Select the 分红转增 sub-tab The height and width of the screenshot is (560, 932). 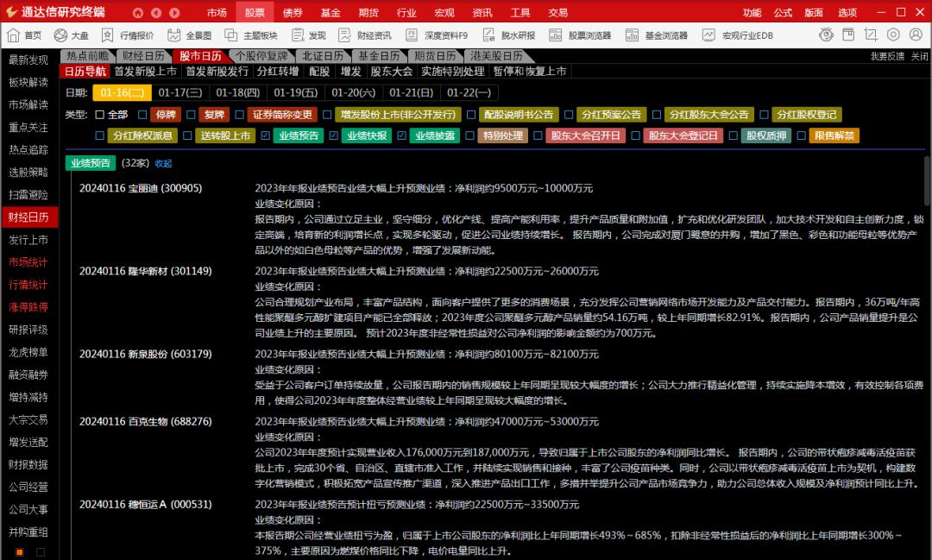point(278,72)
